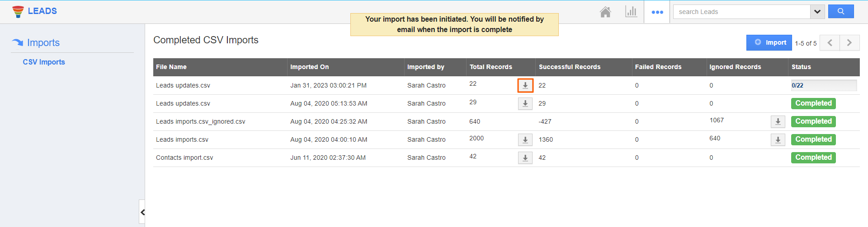This screenshot has height=227, width=868.
Task: Open the LEADS app logo link
Action: click(x=35, y=11)
